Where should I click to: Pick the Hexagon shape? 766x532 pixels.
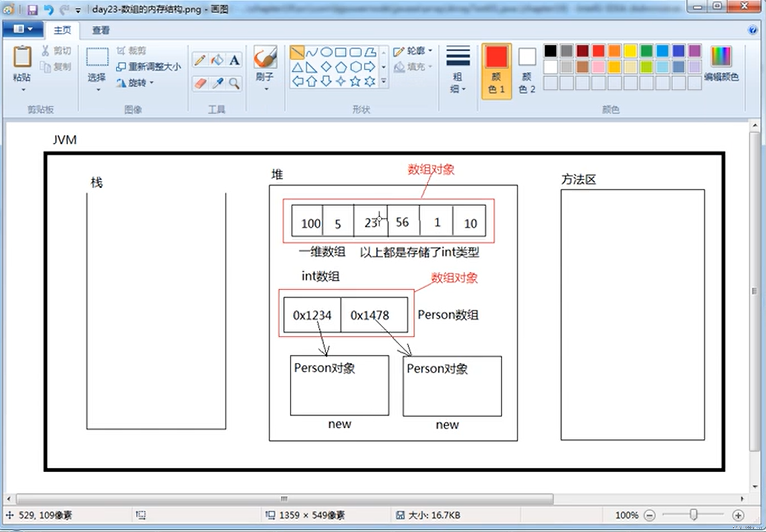tap(355, 67)
